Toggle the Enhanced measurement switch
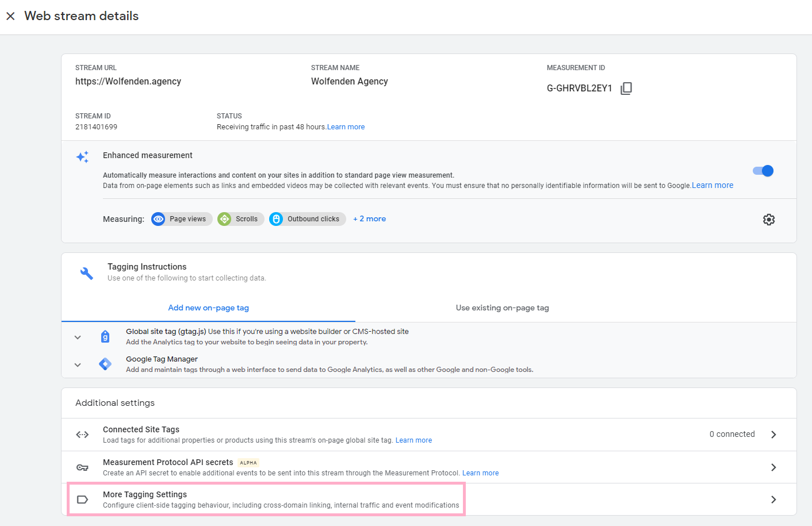The image size is (812, 526). [x=763, y=171]
